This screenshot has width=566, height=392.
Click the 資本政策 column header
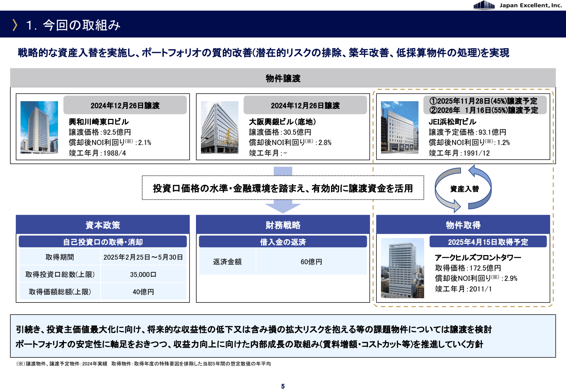[103, 225]
